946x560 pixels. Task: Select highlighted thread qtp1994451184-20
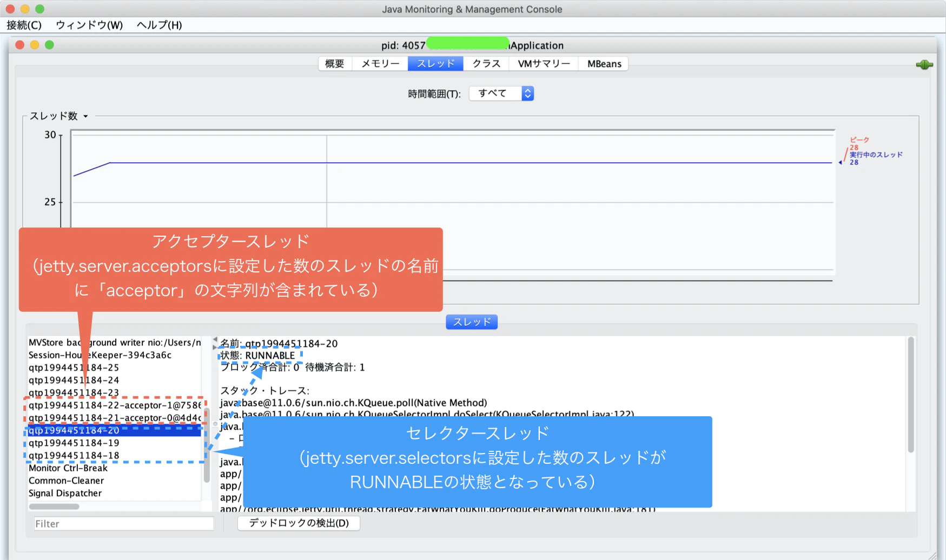pos(115,430)
